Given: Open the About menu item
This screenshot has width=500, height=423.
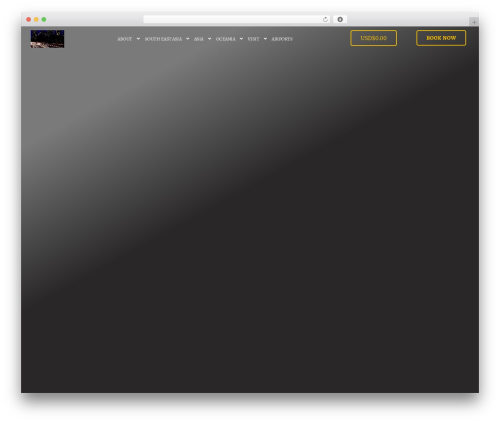Looking at the screenshot, I should coord(124,39).
